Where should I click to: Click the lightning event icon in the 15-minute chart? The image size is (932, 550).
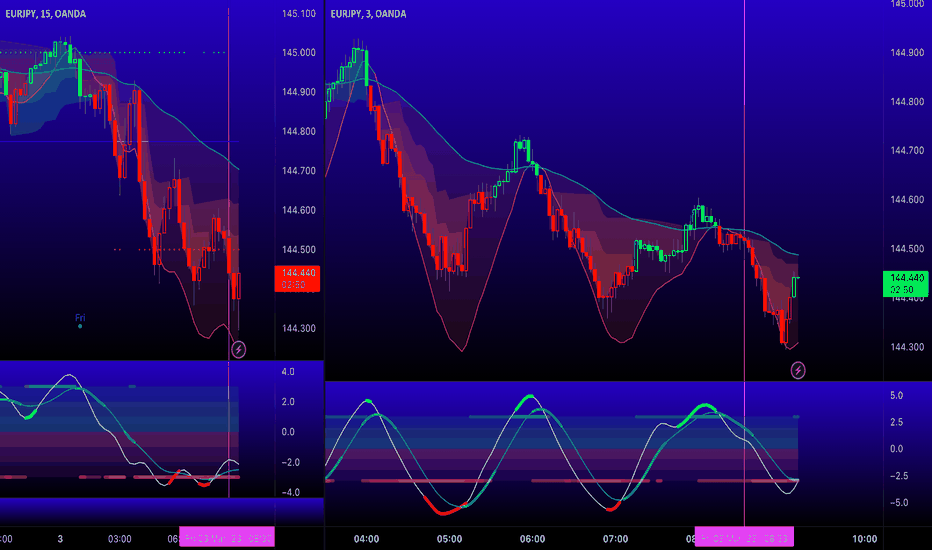coord(238,349)
